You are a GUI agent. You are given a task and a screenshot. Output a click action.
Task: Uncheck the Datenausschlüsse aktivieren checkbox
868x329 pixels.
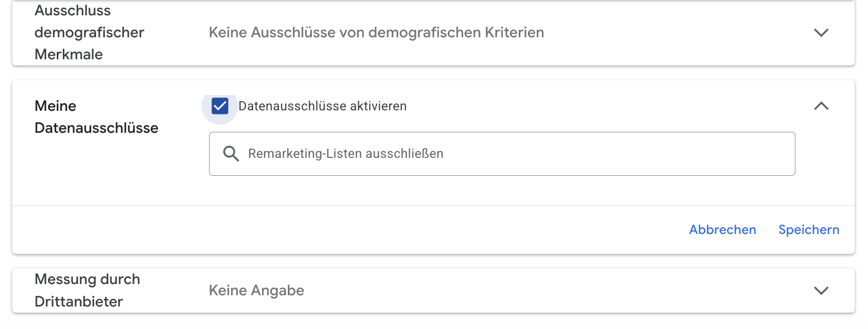click(x=220, y=106)
